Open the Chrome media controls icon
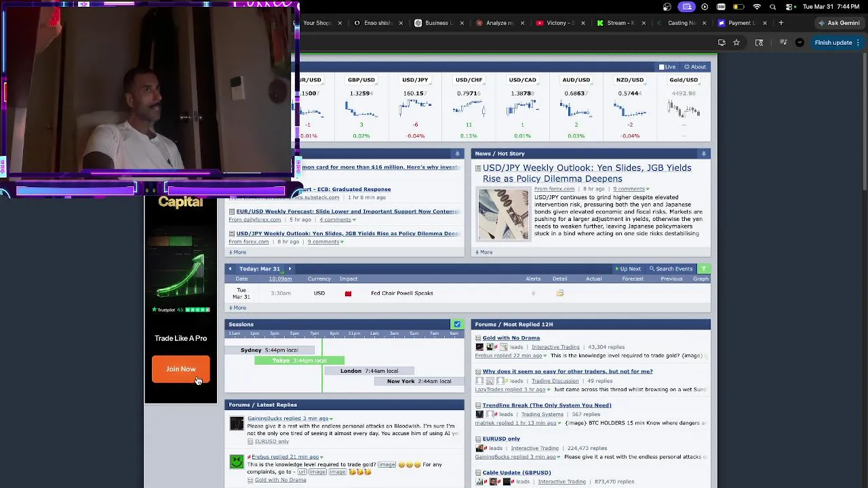This screenshot has height=488, width=868. (x=783, y=43)
